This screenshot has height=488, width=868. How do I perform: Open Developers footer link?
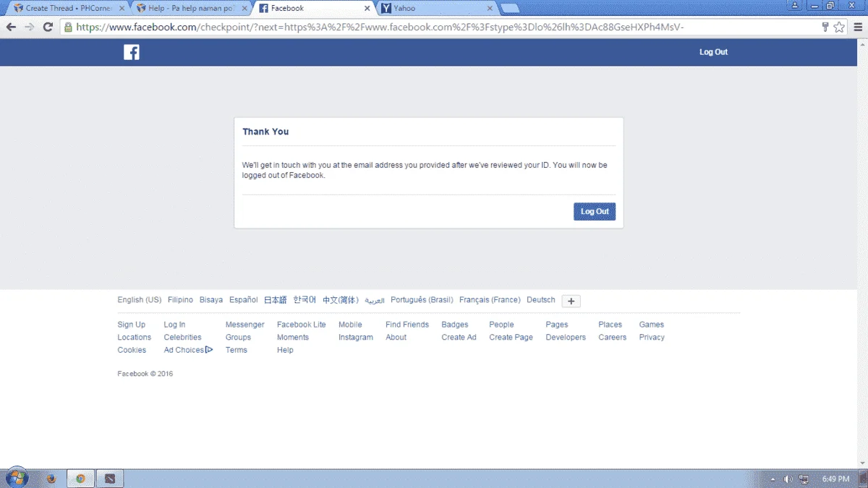566,338
